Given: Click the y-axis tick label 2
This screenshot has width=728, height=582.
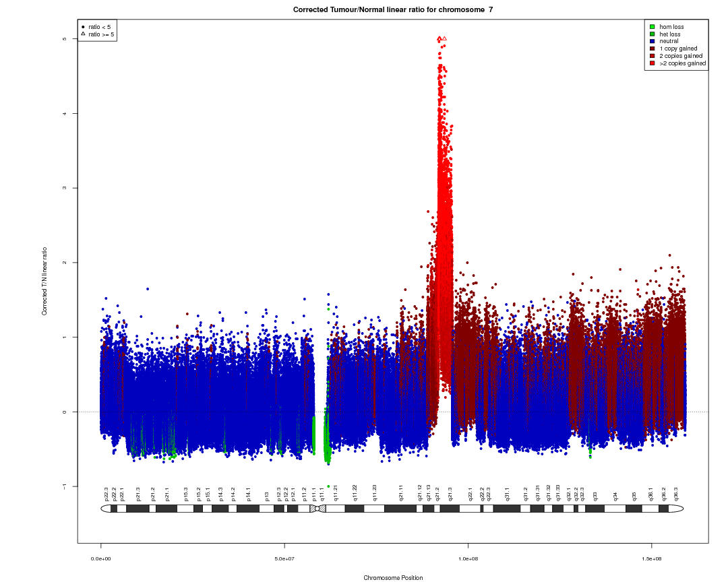Looking at the screenshot, I should [x=65, y=263].
